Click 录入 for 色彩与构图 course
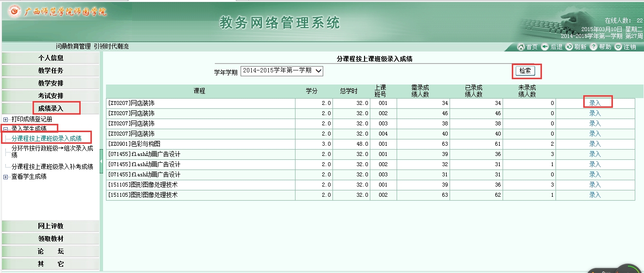 [x=595, y=144]
